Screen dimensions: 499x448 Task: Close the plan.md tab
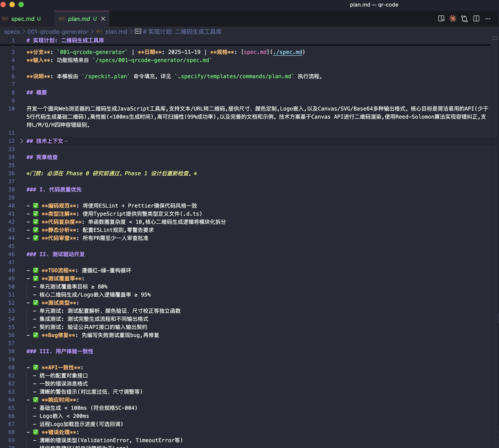[103, 19]
